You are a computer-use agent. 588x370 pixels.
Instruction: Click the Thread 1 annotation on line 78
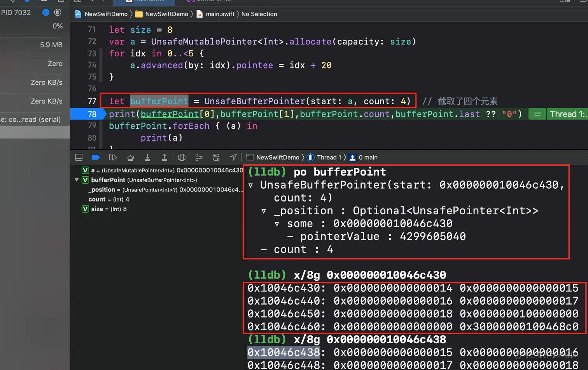568,114
